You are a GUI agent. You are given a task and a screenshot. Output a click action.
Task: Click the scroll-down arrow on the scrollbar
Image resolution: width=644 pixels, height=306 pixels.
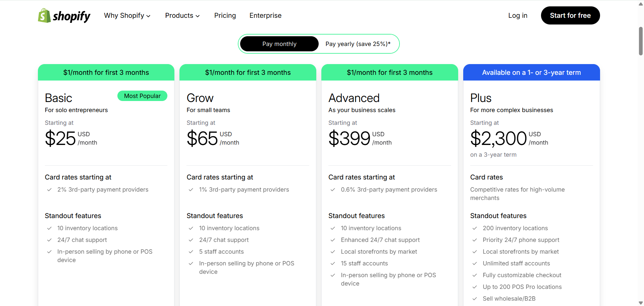[x=640, y=303]
